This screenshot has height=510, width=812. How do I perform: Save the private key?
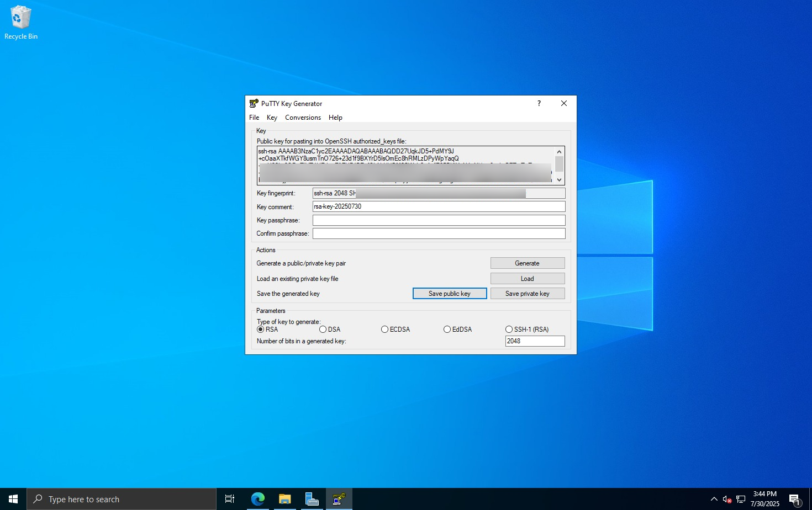point(527,293)
